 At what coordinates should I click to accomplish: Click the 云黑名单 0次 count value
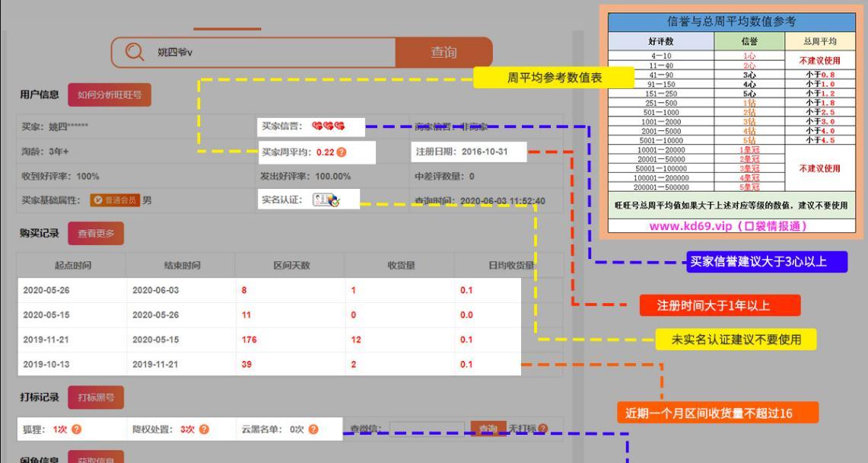tap(297, 429)
